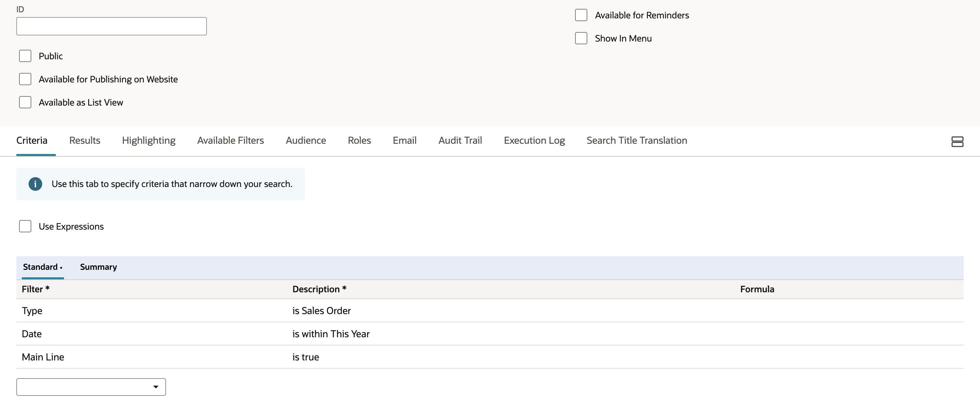Click the Formula column header
The width and height of the screenshot is (980, 402).
pos(757,290)
